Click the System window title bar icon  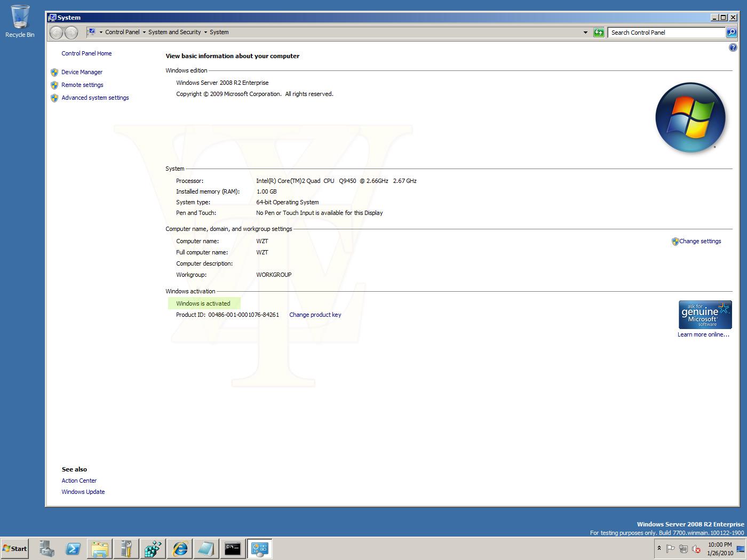tap(52, 18)
